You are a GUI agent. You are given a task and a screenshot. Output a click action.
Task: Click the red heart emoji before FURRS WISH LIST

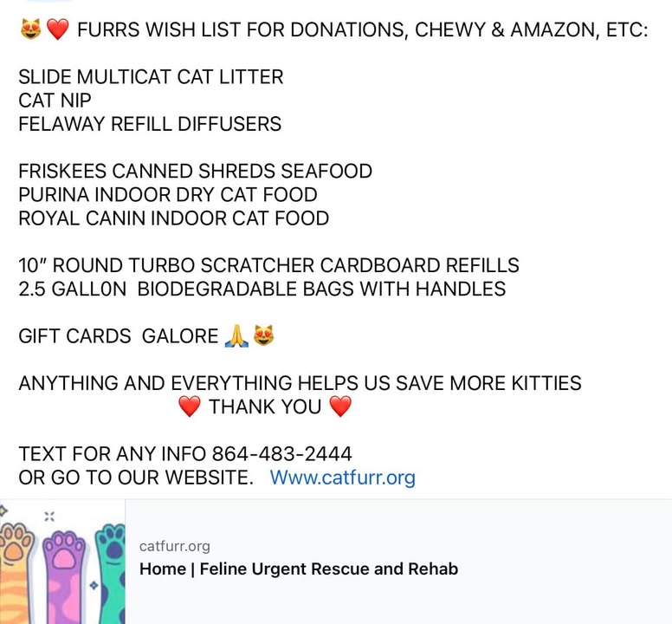tap(57, 29)
